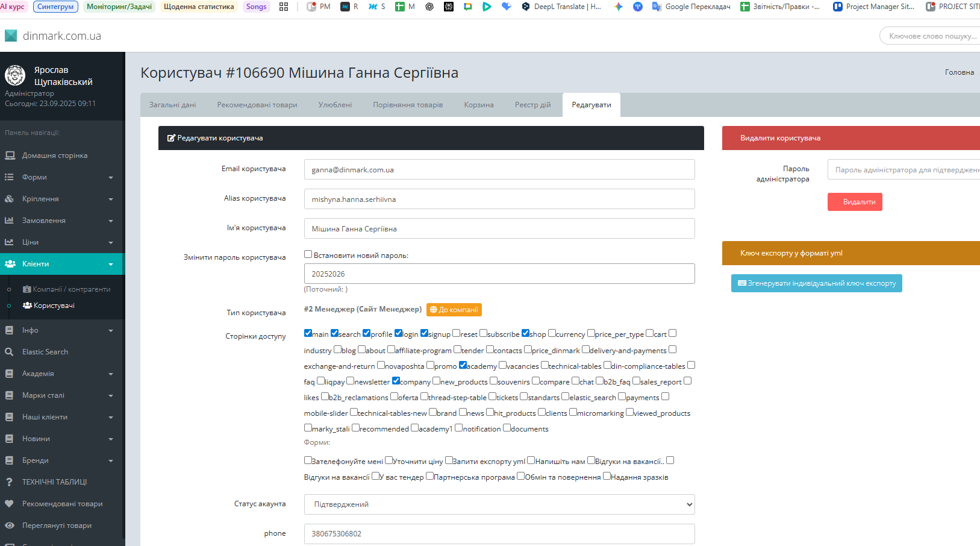The width and height of the screenshot is (980, 546).
Task: Check the reset page access checkbox
Action: coord(457,333)
